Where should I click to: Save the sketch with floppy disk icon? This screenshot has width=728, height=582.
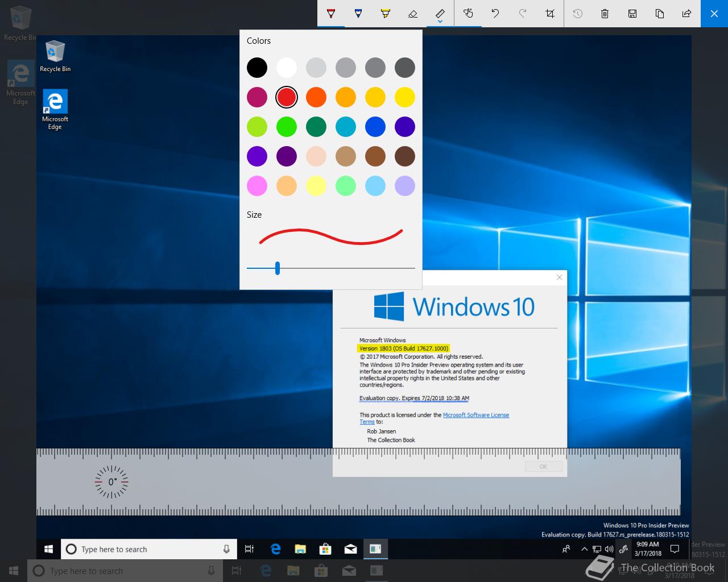[632, 13]
